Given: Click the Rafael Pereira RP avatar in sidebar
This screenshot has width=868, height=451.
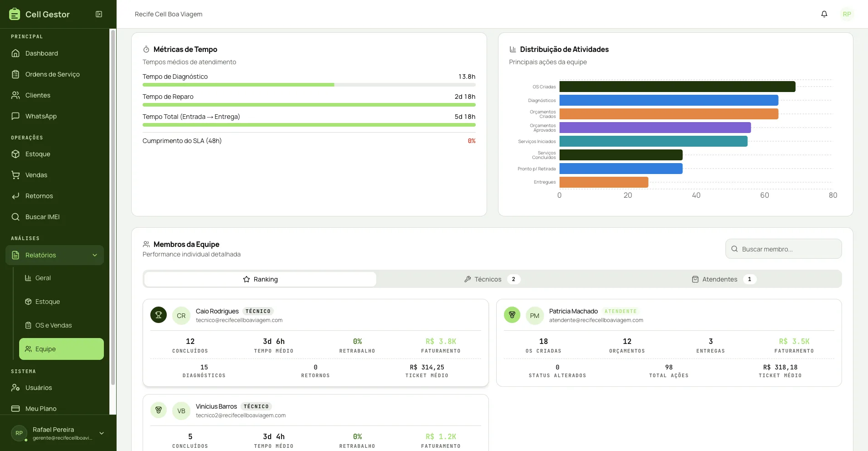Looking at the screenshot, I should pos(19,433).
